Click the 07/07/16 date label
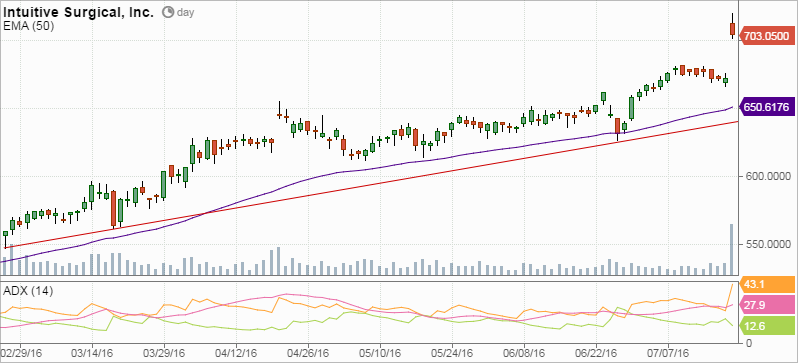This screenshot has width=798, height=363. [668, 352]
